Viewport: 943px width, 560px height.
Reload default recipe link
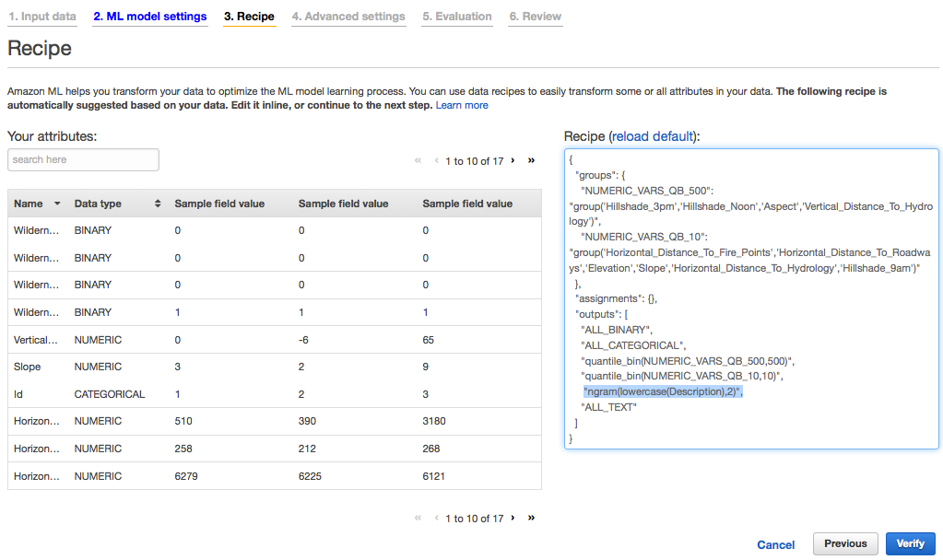[x=653, y=136]
